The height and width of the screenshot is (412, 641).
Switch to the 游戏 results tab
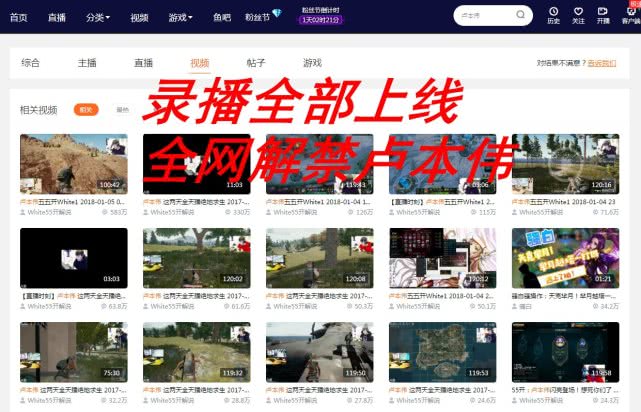[x=312, y=63]
